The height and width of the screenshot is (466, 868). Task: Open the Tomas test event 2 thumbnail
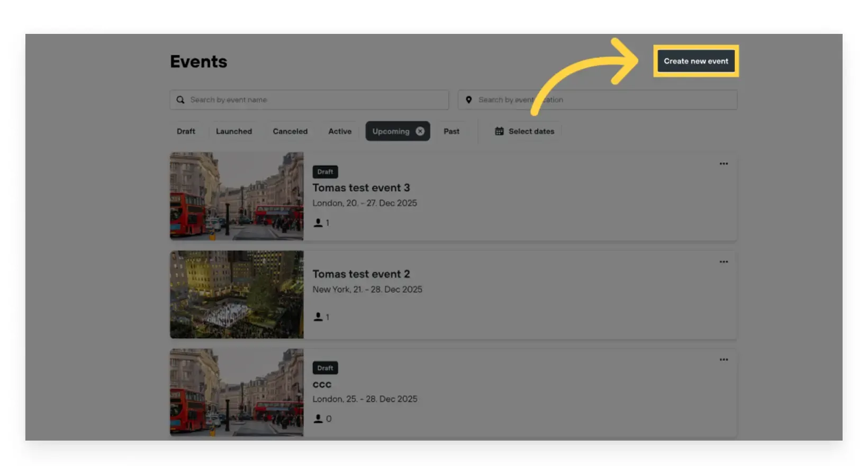pos(237,294)
